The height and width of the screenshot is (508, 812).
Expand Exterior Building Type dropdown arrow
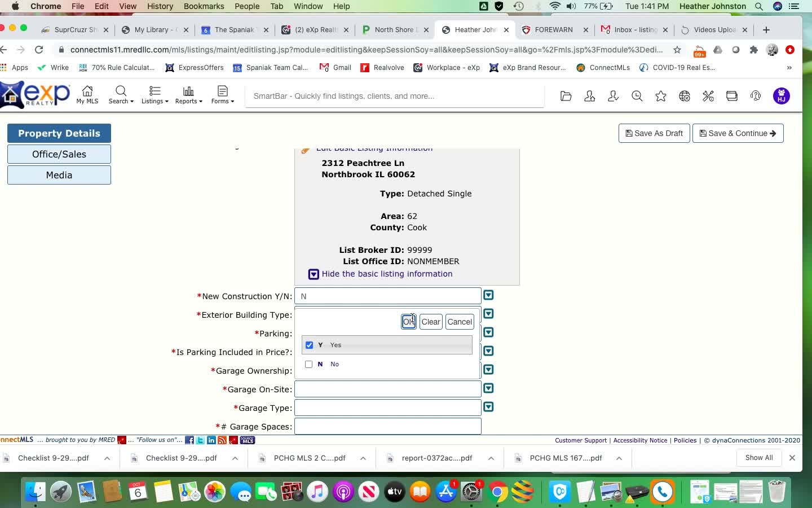coord(488,314)
